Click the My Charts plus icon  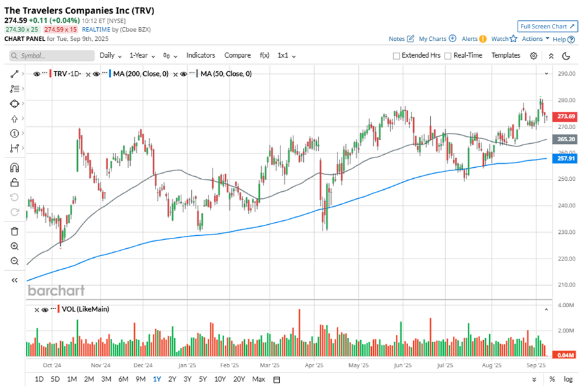[x=452, y=38]
